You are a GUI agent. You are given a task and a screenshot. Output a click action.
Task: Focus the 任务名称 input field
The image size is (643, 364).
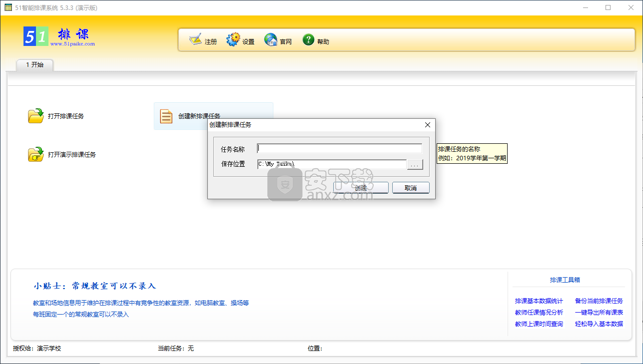(340, 148)
